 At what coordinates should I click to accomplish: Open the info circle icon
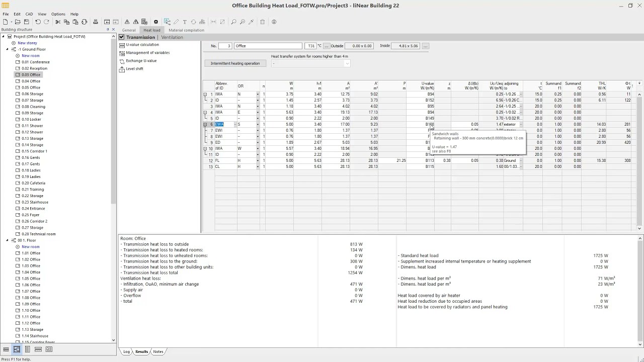pos(274,22)
